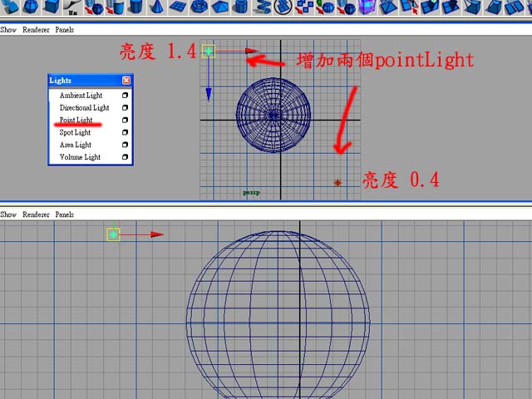Open Renderer menu in upper viewport
532x399 pixels.
point(36,30)
